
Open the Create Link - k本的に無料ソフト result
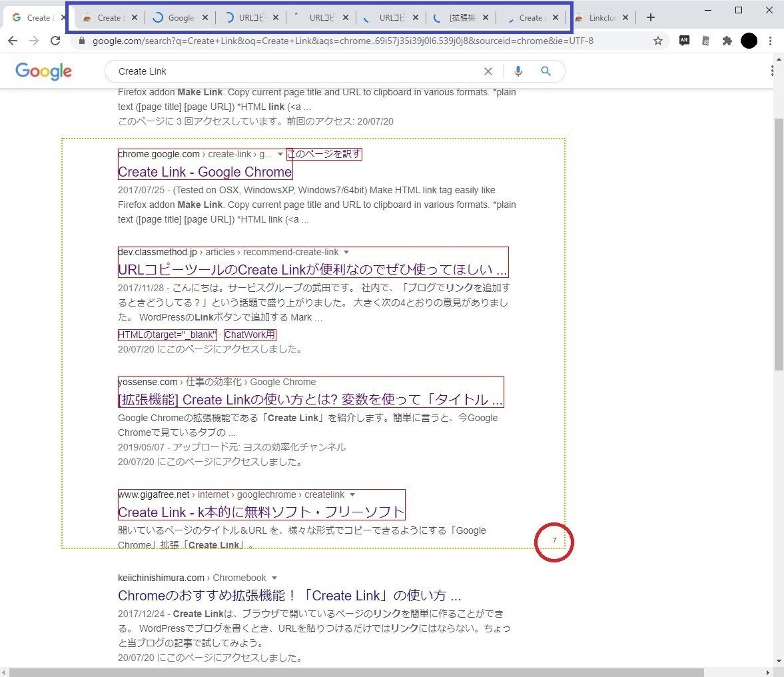(x=261, y=512)
